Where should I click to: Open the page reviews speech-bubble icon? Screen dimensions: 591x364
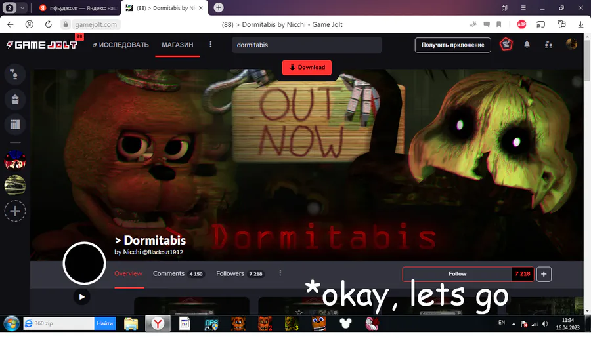tap(487, 24)
